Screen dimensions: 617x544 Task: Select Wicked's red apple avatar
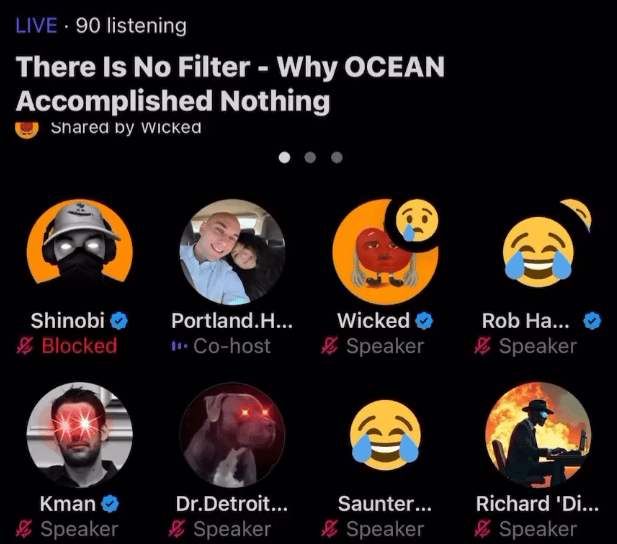pos(381,256)
